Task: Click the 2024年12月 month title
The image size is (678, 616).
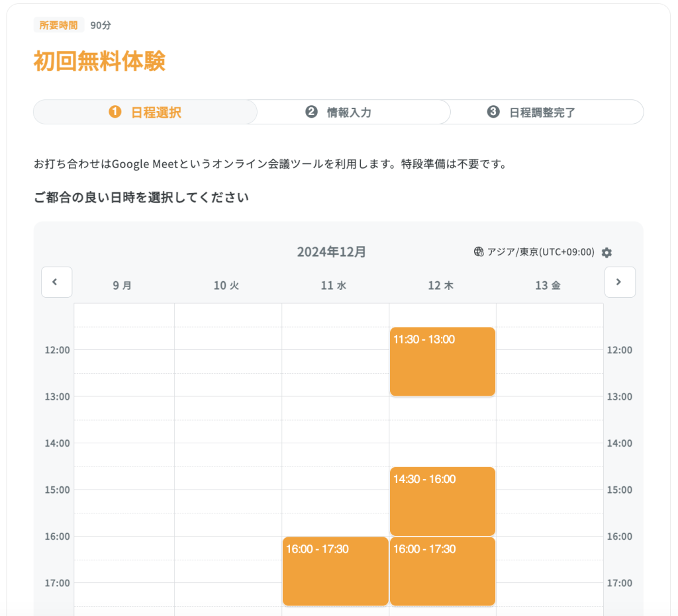Action: (331, 252)
